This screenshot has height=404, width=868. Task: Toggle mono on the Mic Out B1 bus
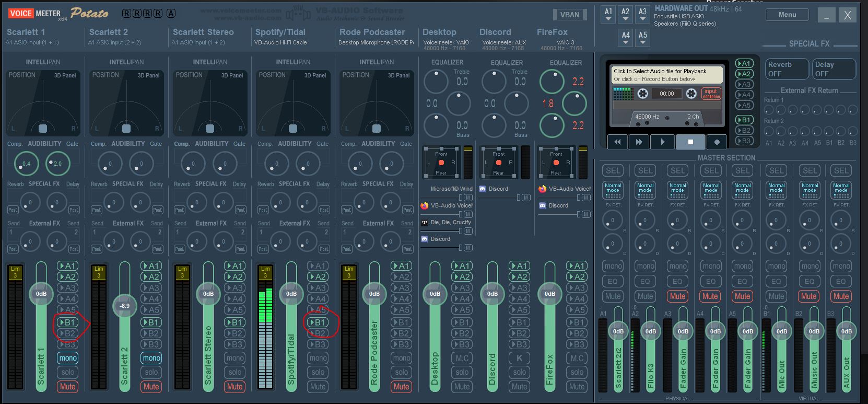point(776,266)
